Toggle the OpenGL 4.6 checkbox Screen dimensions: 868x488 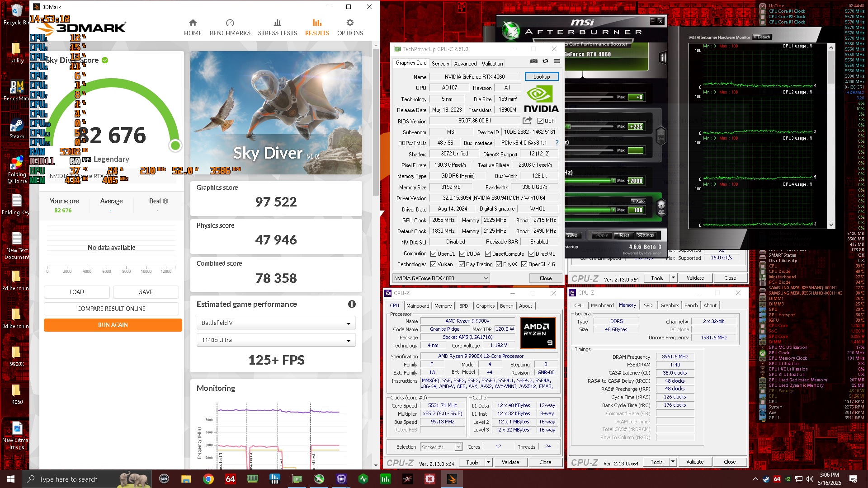click(524, 264)
